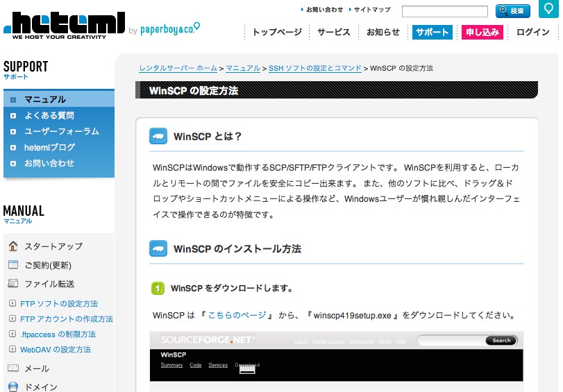Viewport: 563px width, 392px height.
Task: Click the WinSCP をダウンロードします。 step text
Action: tap(233, 288)
